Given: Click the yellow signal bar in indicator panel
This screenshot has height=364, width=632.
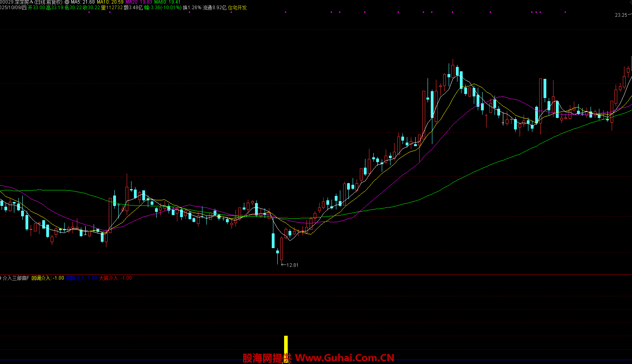Looking at the screenshot, I should pyautogui.click(x=286, y=348).
